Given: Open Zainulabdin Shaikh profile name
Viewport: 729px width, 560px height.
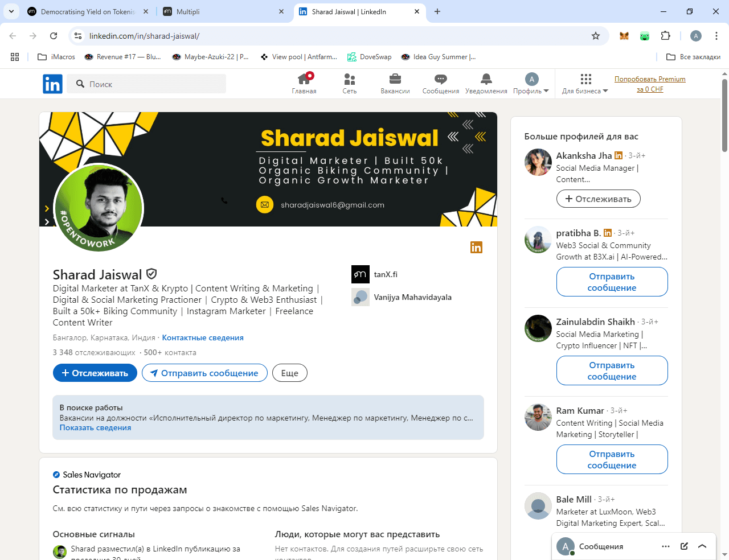Looking at the screenshot, I should tap(595, 322).
